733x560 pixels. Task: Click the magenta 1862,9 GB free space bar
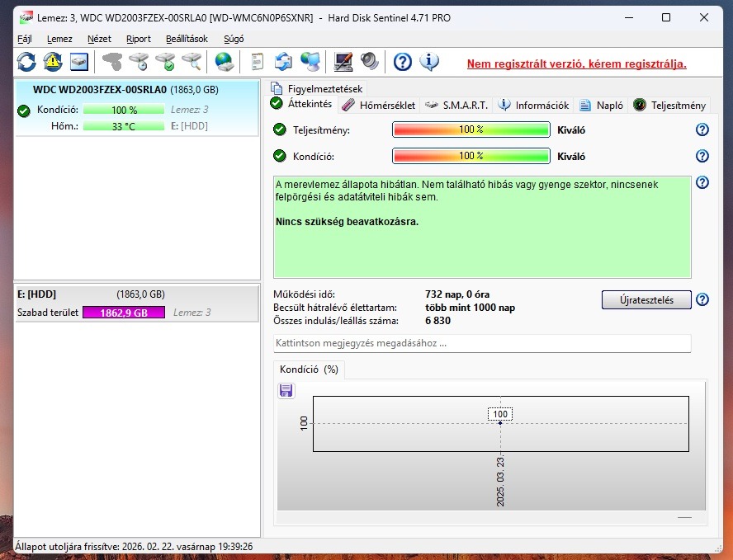124,313
